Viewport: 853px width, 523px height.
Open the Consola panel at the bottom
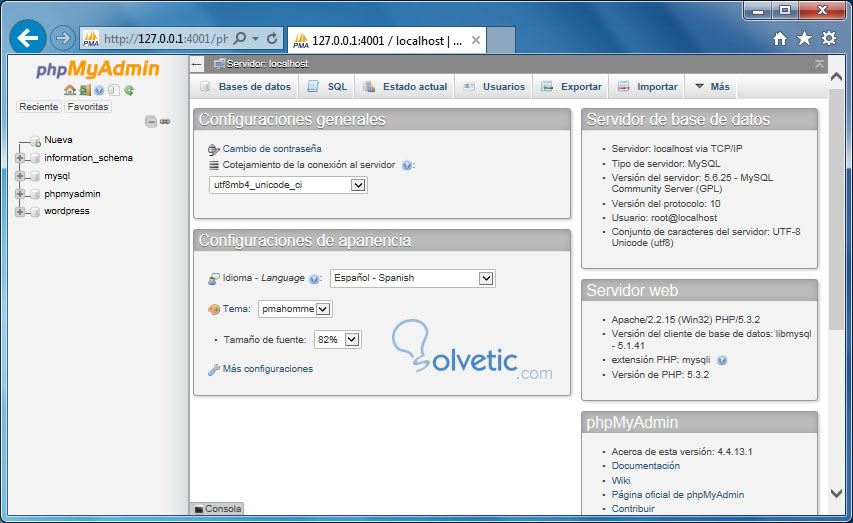[x=218, y=509]
